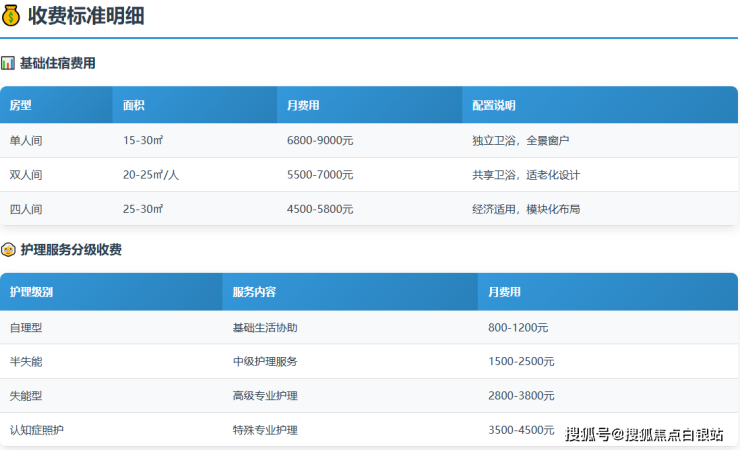740x450 pixels.
Task: Select the 独立卫浴，全景窗户 description cell
Action: pyautogui.click(x=520, y=141)
